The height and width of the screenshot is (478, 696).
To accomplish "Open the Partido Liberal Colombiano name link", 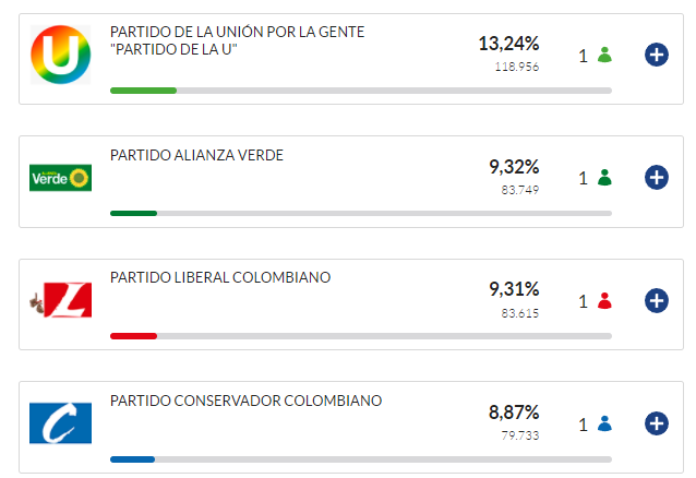I will pyautogui.click(x=220, y=277).
